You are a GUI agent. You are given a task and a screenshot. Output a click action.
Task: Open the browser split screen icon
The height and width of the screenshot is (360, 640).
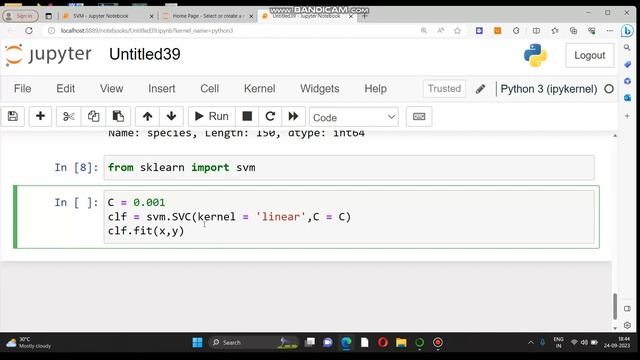coord(536,31)
